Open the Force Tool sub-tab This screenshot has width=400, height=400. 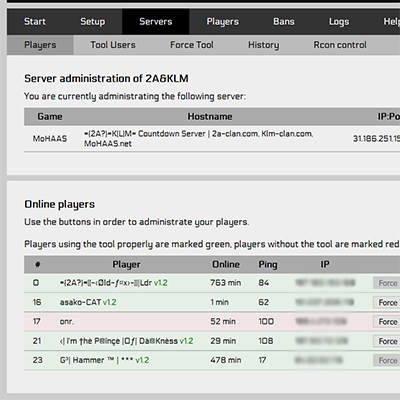point(192,45)
